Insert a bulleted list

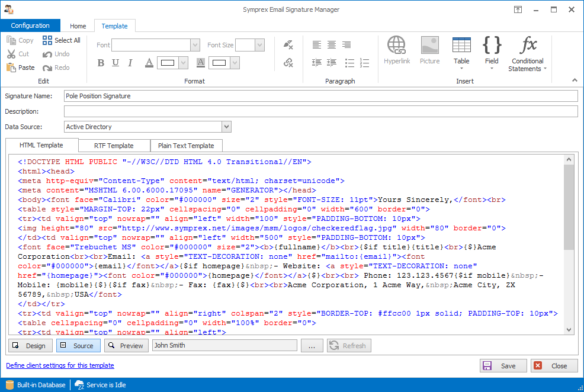[349, 63]
